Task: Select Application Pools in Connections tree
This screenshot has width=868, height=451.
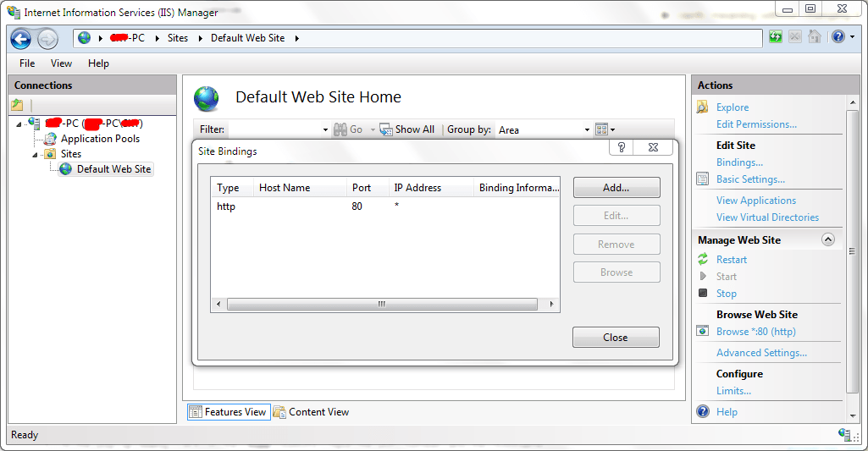Action: (100, 138)
